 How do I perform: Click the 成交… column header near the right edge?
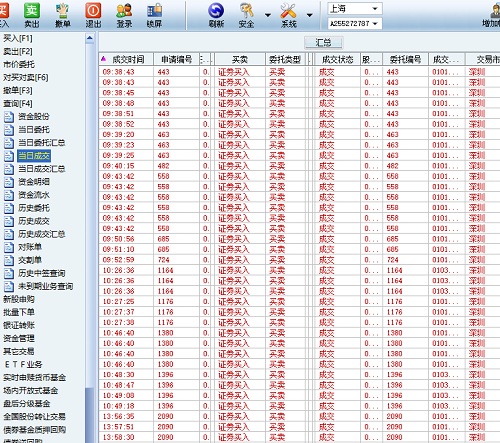point(447,59)
